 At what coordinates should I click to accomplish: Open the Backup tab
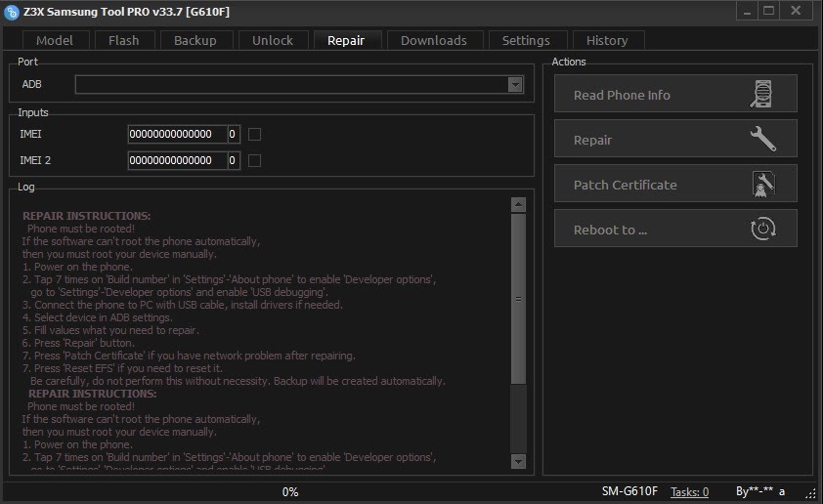coord(195,40)
